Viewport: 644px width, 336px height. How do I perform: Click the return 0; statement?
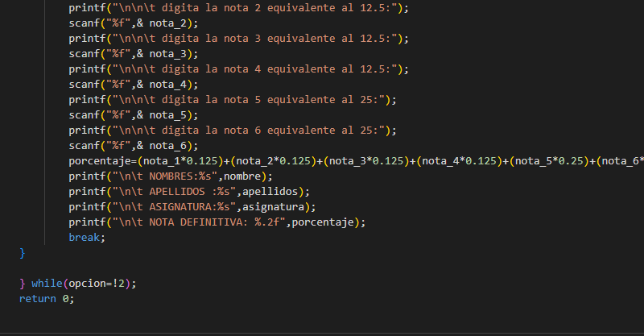coord(47,299)
